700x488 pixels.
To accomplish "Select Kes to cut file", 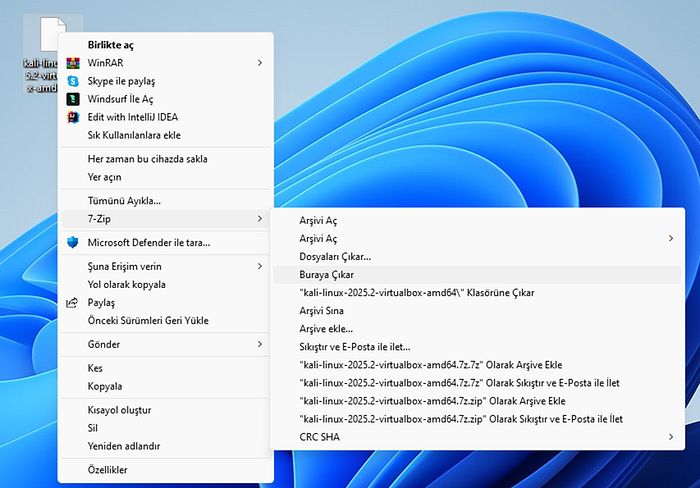I will pos(166,368).
